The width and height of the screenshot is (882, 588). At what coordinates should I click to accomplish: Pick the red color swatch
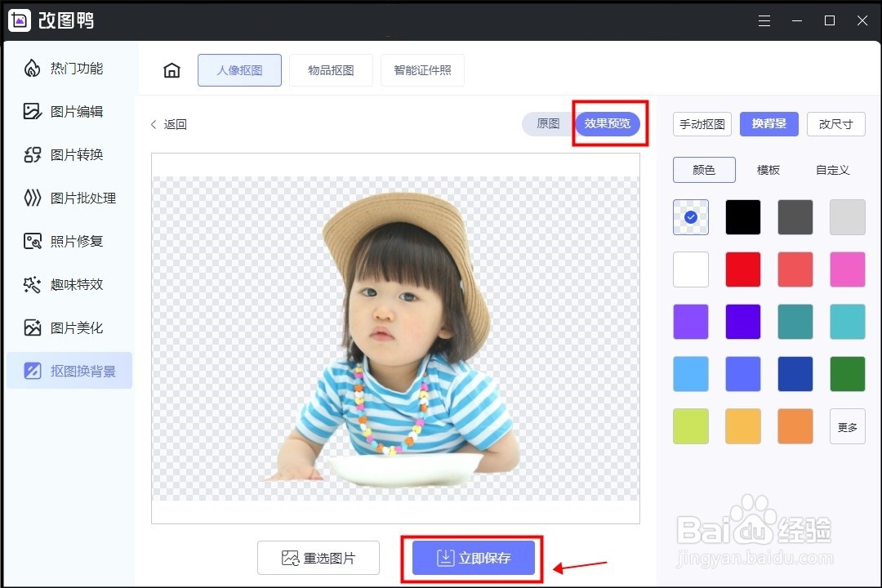[742, 269]
